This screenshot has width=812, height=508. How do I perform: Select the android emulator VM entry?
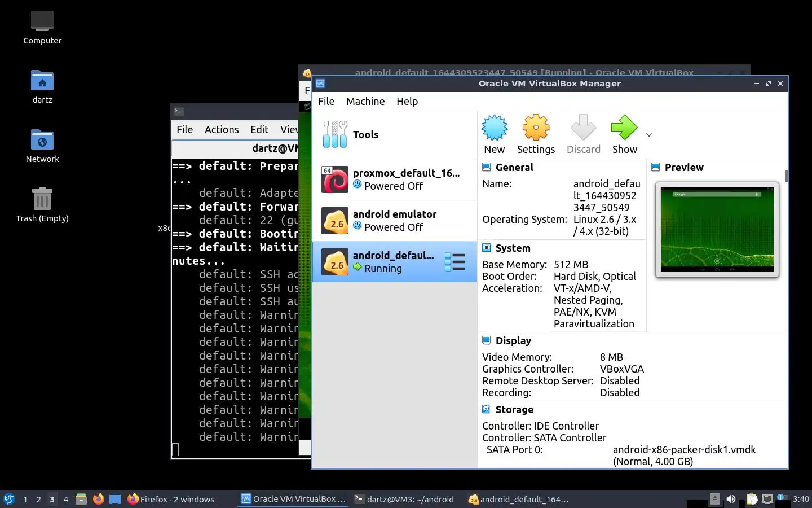point(395,221)
